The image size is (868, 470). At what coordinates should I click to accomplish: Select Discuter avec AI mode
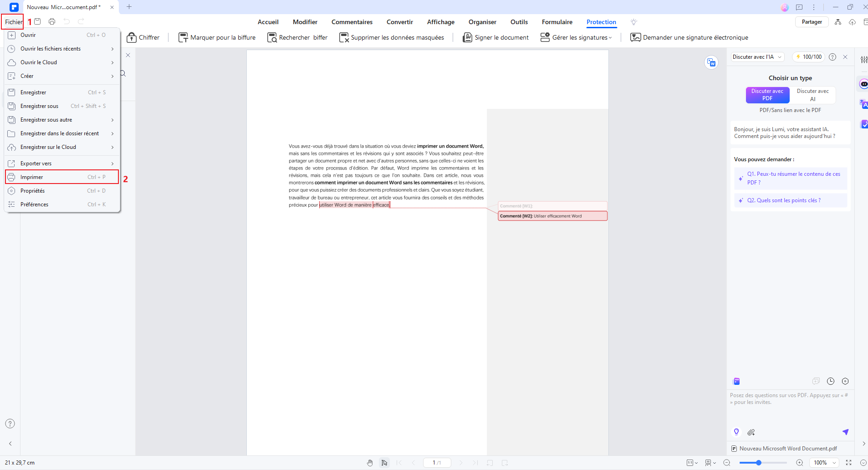point(812,95)
